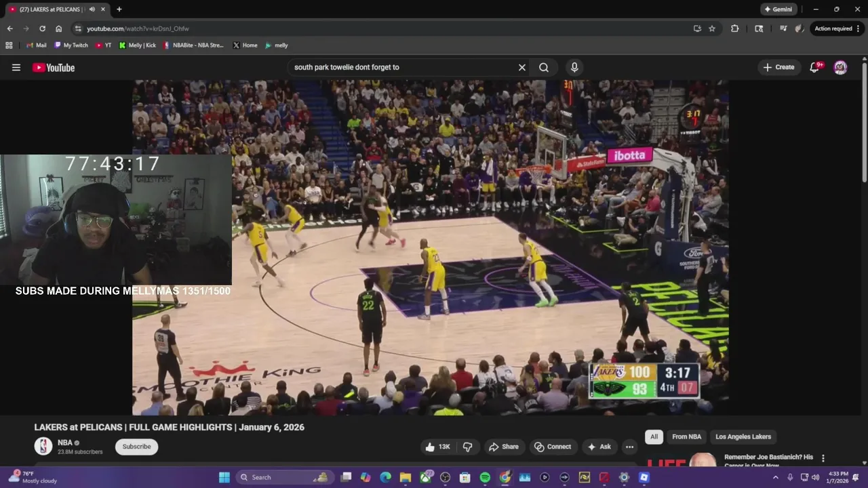Open YouTube notifications bell
Viewport: 868px width, 488px height.
[815, 67]
